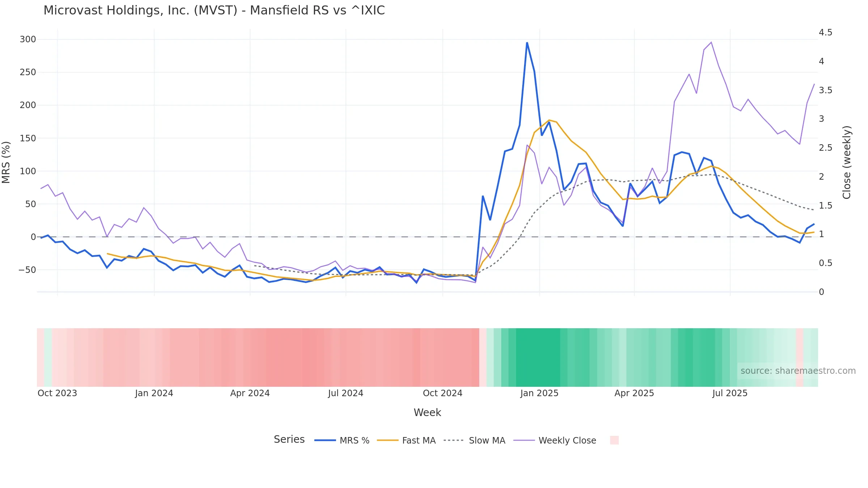
Task: Click the 'Series' legend title
Action: [x=289, y=440]
